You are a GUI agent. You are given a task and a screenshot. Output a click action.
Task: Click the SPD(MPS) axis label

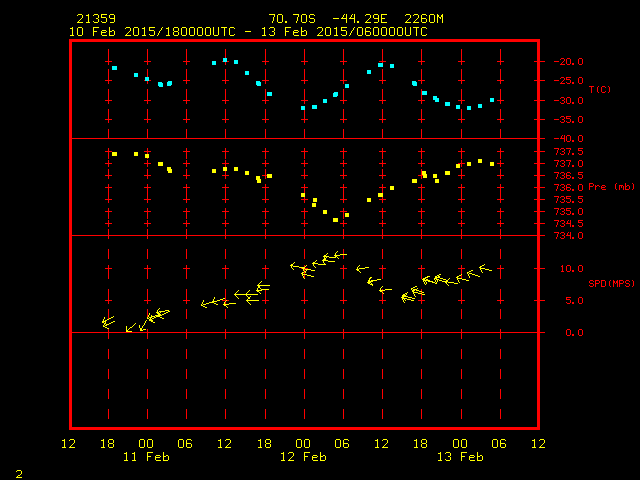[x=611, y=283]
